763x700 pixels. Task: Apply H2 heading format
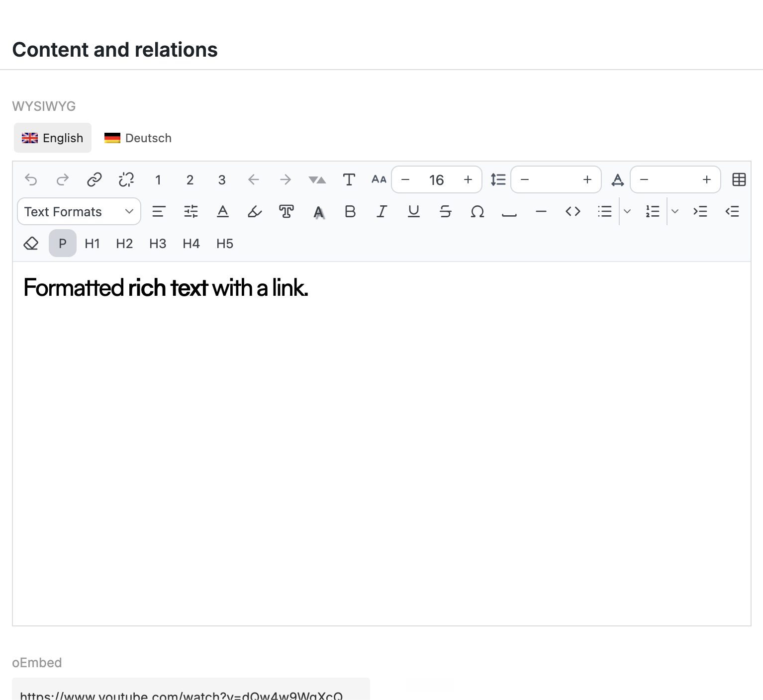click(124, 243)
